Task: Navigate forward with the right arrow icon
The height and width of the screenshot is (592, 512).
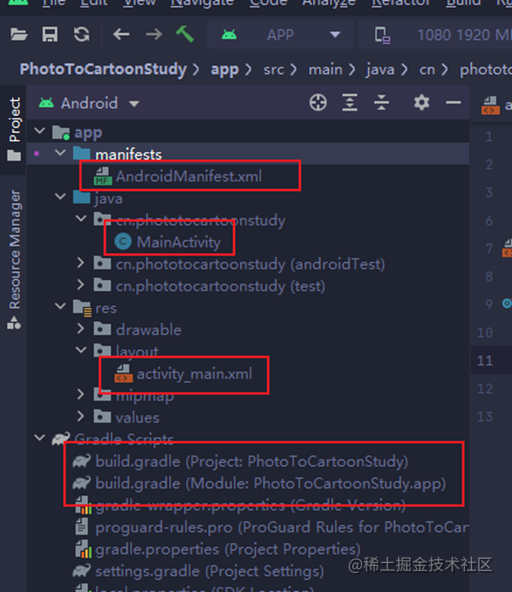Action: [x=154, y=35]
